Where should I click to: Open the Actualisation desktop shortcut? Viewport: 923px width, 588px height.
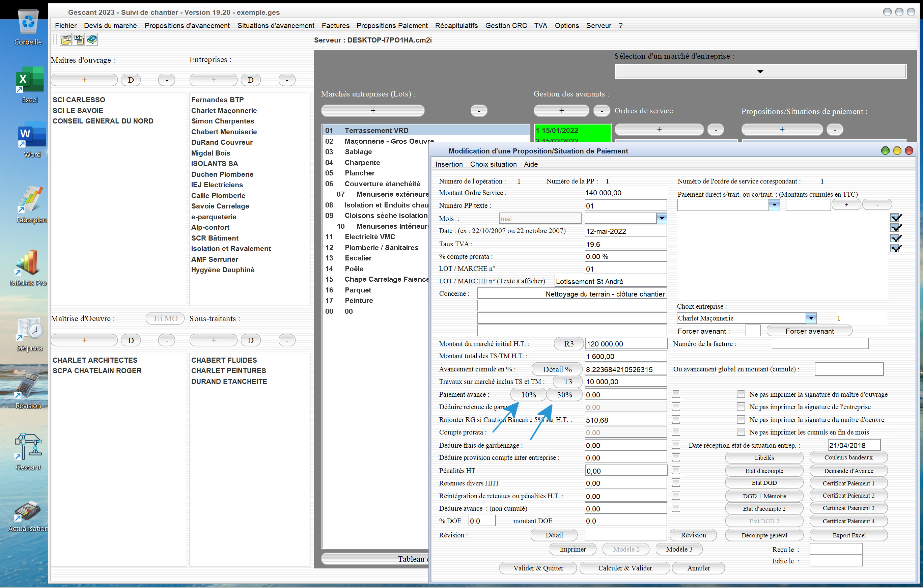28,516
